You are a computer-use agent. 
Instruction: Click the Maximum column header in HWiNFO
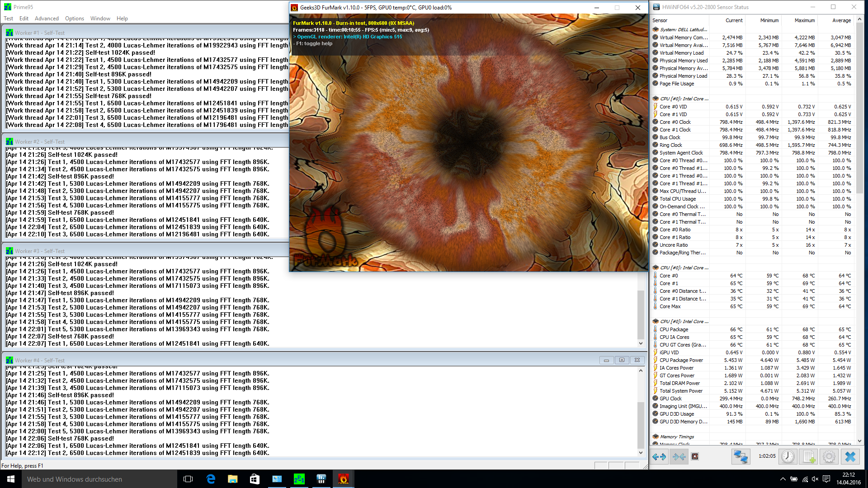click(799, 20)
